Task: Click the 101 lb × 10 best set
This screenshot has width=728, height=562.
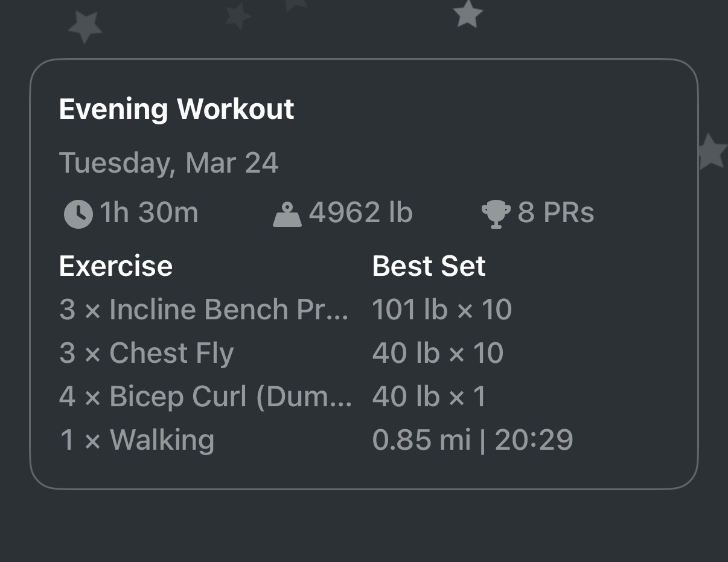Action: click(x=442, y=309)
